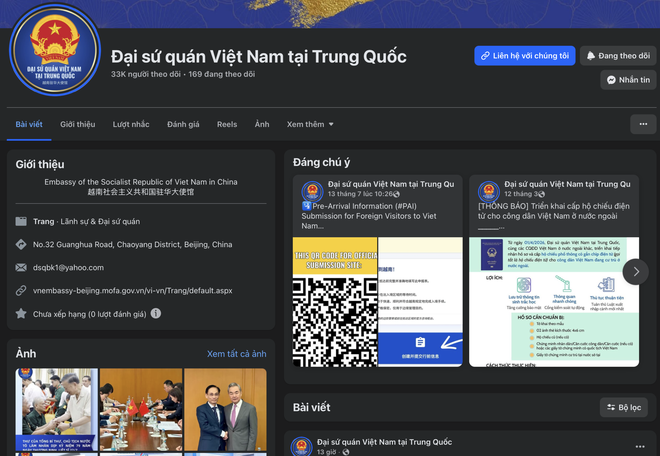
Task: Click the Pre-Arrival Information post text
Action: pyautogui.click(x=369, y=216)
